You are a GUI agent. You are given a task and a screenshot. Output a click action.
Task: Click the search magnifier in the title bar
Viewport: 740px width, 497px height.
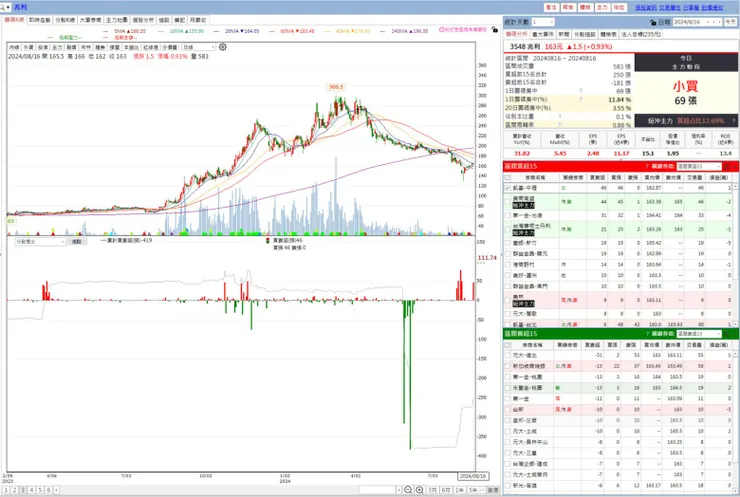[2, 7]
